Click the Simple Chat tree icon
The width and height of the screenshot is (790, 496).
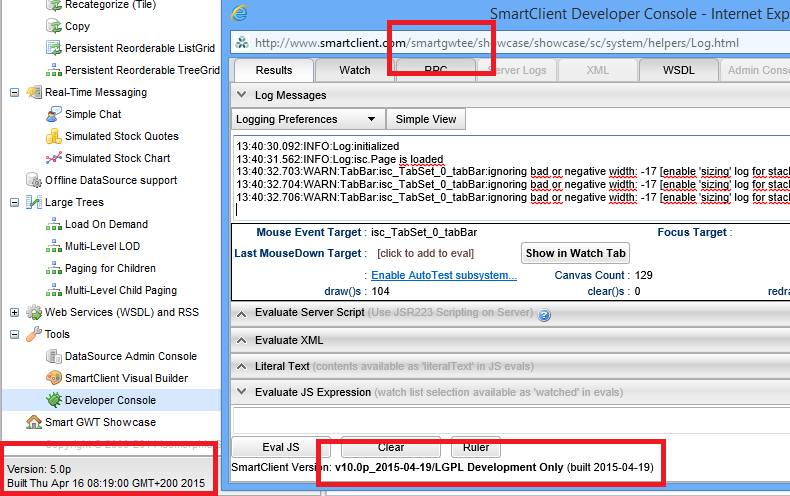click(x=54, y=114)
